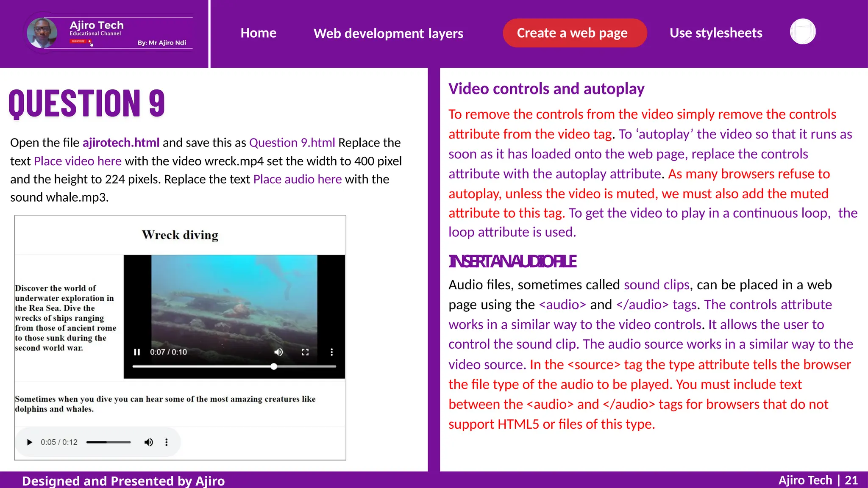The height and width of the screenshot is (488, 868).
Task: Click the Video controls and autoplay heading
Action: pyautogui.click(x=546, y=89)
